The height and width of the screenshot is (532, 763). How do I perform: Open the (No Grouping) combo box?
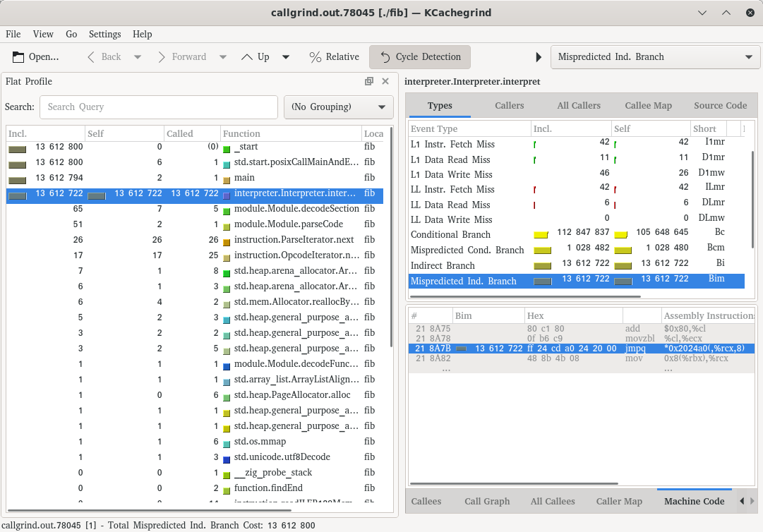tap(339, 107)
